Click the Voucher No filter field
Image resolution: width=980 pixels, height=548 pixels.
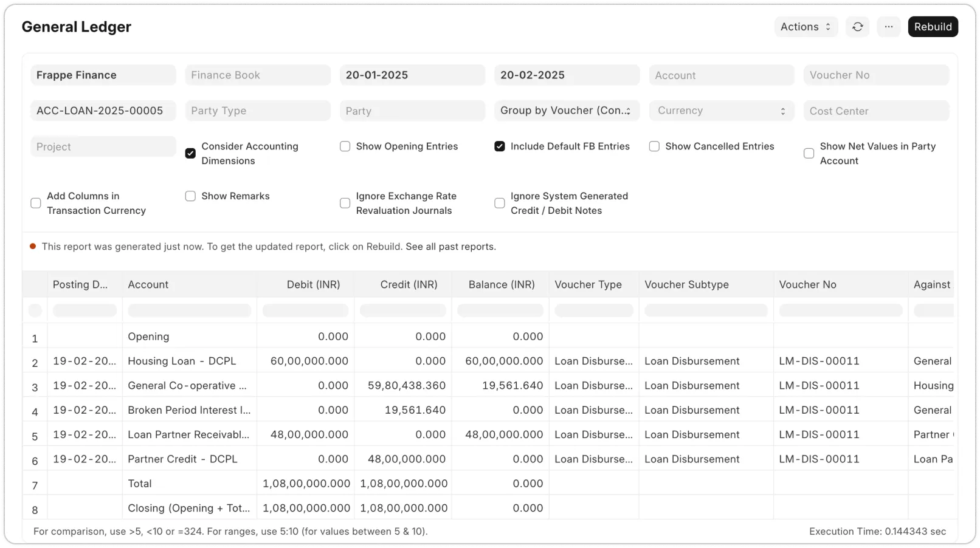click(875, 75)
